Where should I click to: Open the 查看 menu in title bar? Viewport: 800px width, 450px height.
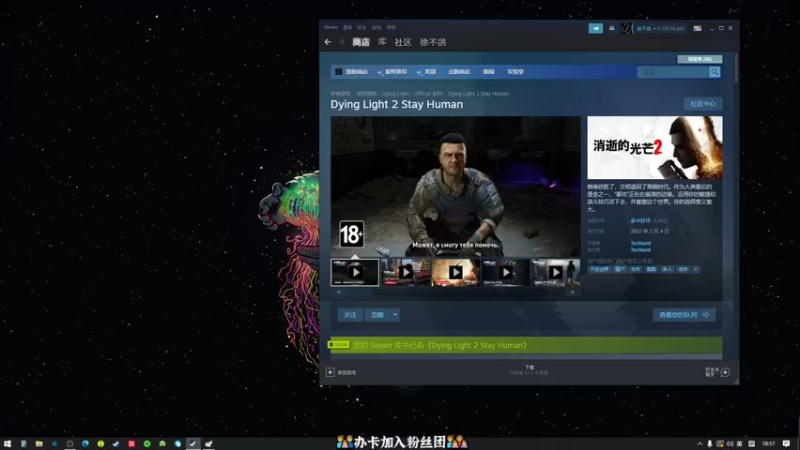click(347, 28)
